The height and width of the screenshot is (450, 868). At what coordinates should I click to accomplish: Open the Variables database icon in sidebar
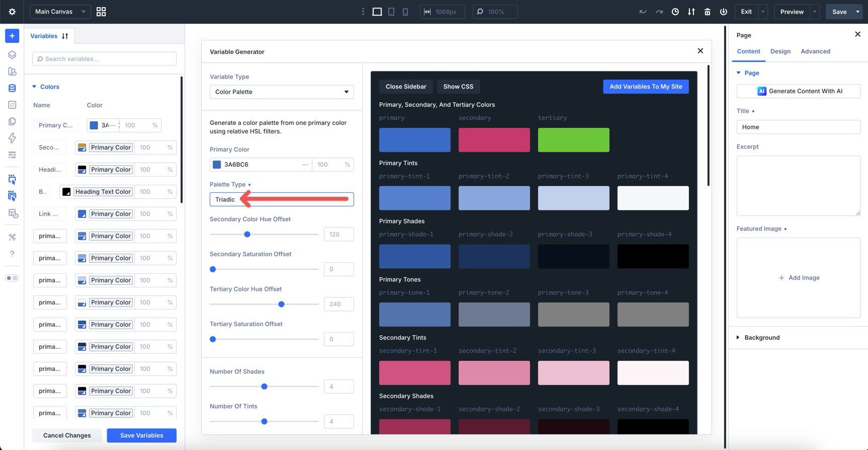click(12, 88)
